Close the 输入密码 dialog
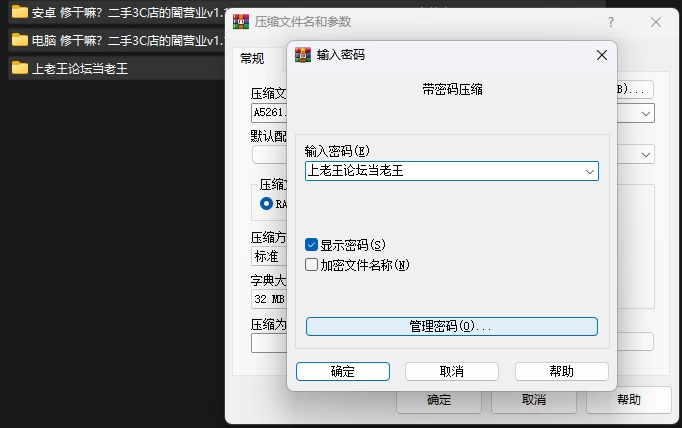682x428 pixels. coord(602,55)
